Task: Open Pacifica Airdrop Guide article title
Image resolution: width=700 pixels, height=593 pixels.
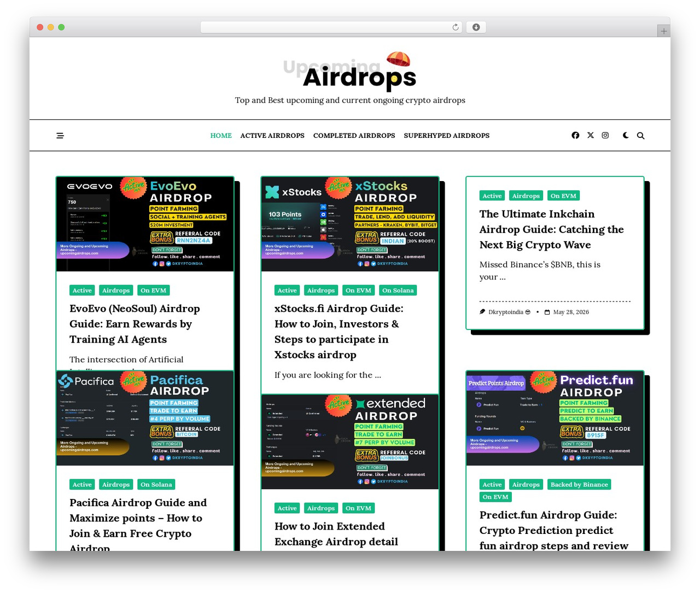Action: pyautogui.click(x=138, y=525)
